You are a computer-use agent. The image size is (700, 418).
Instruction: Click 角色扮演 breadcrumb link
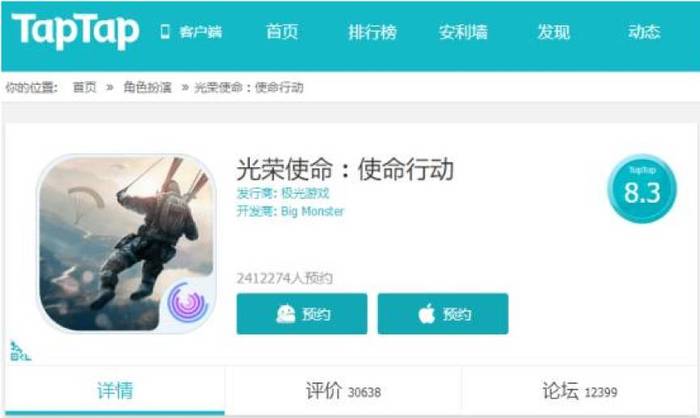147,88
